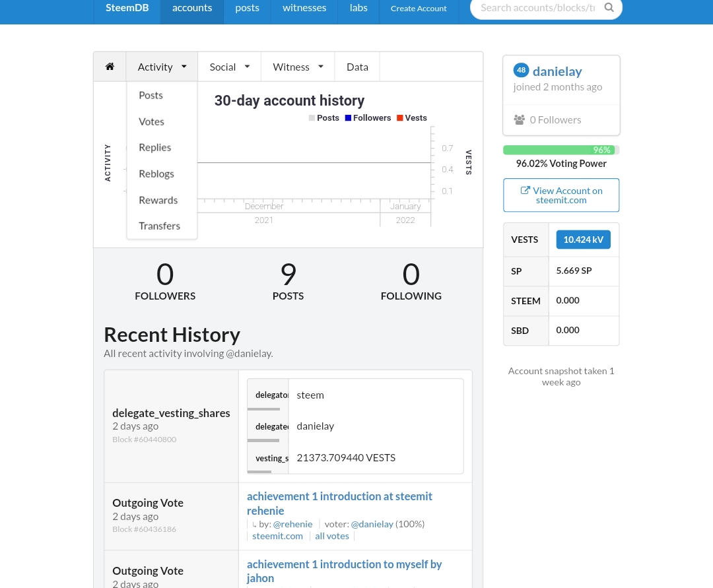The image size is (713, 588).
Task: Click View Account on steemit.com button
Action: tap(561, 195)
